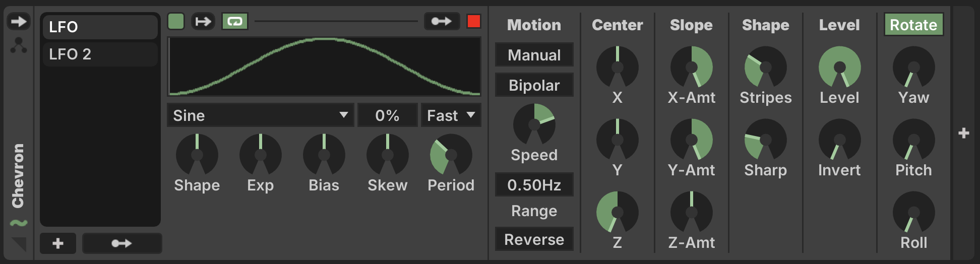Image resolution: width=980 pixels, height=264 pixels.
Task: Open the Sine waveform dropdown
Action: click(261, 115)
